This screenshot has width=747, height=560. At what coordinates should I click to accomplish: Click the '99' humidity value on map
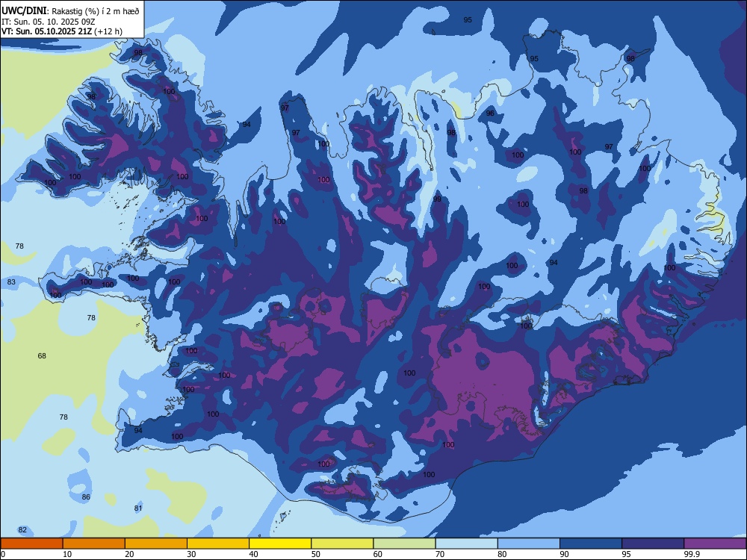click(437, 199)
